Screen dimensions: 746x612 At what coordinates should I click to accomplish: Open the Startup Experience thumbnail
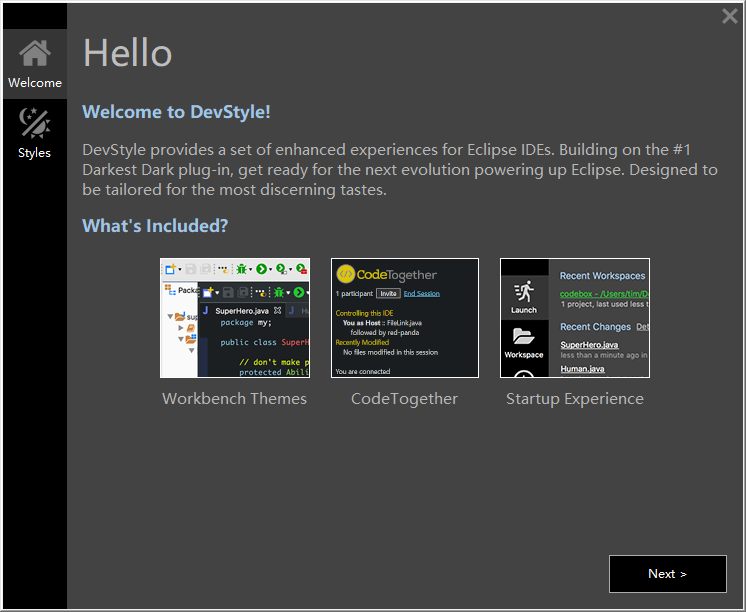point(575,318)
